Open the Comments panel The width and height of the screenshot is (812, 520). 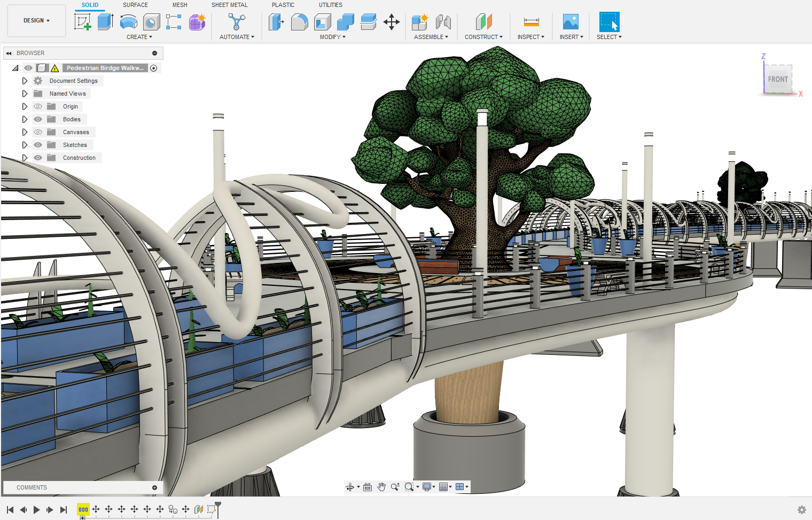(x=32, y=487)
